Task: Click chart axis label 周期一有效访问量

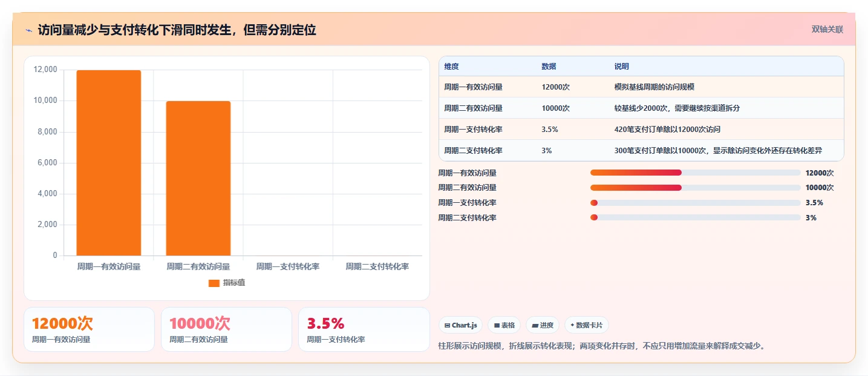Action: pos(109,266)
